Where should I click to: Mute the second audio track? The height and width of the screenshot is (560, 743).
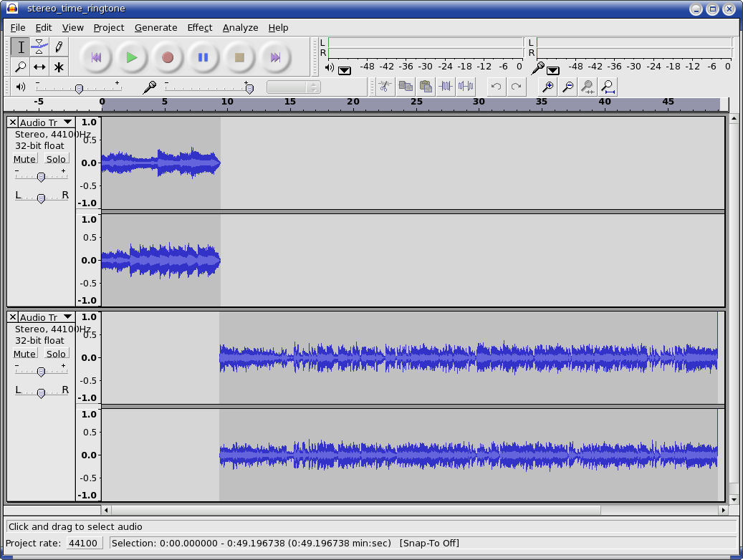(24, 354)
